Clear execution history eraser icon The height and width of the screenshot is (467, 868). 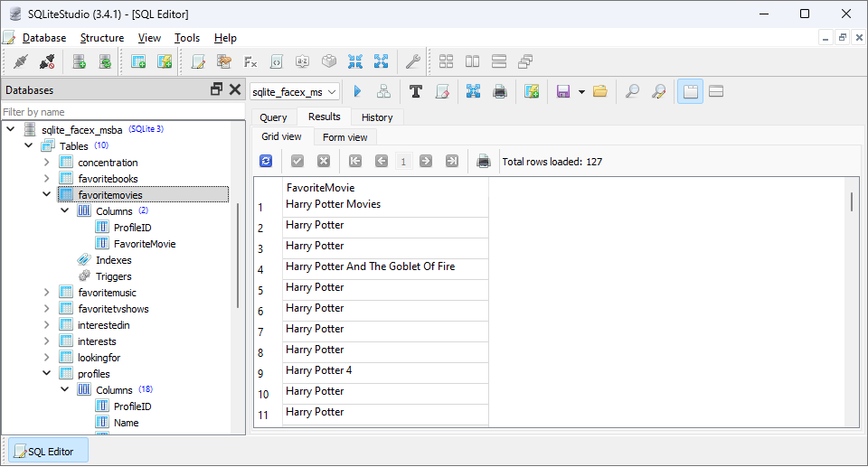[x=442, y=91]
